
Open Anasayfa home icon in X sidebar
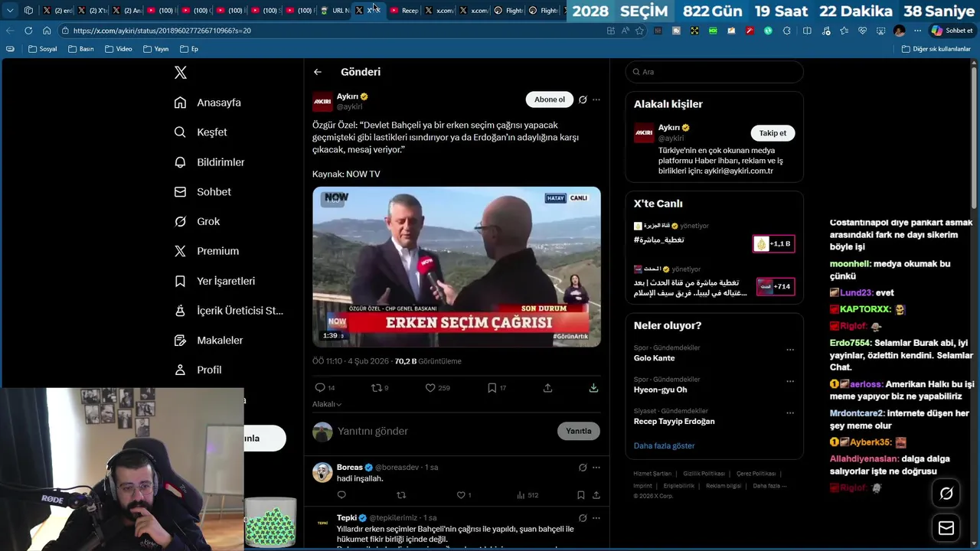[180, 103]
